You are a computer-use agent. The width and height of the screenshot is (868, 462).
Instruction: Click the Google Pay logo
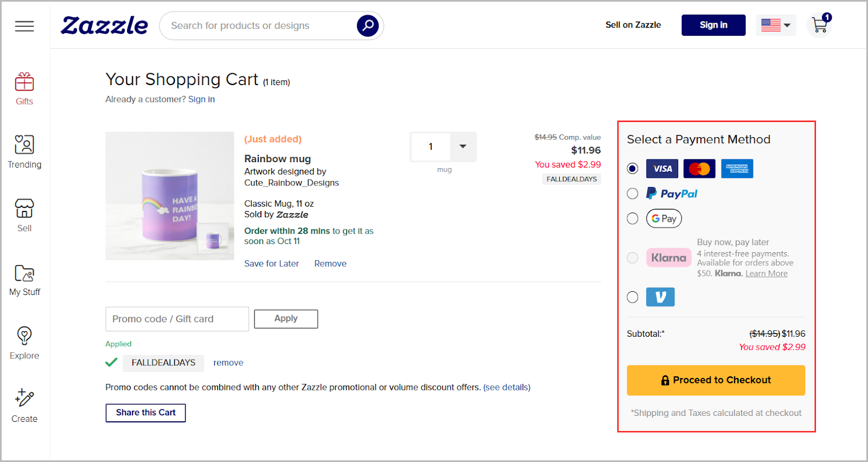tap(664, 219)
